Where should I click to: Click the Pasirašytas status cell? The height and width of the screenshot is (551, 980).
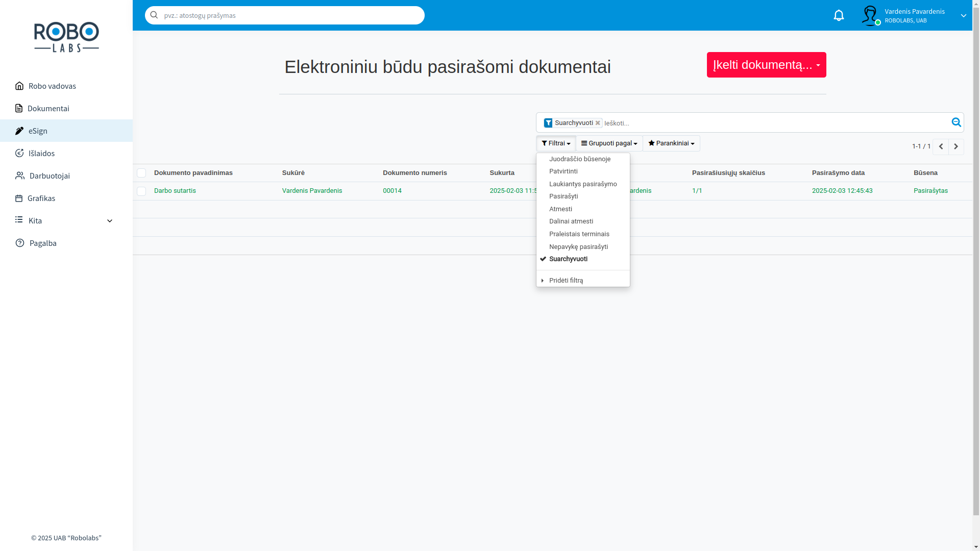pos(930,191)
